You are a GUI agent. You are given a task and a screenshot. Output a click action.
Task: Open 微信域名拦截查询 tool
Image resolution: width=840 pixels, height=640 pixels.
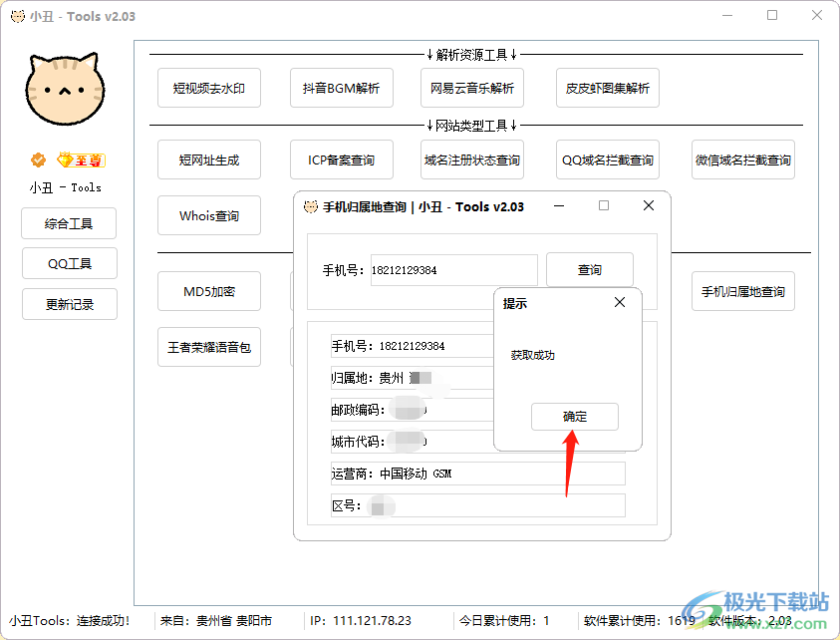click(x=743, y=160)
